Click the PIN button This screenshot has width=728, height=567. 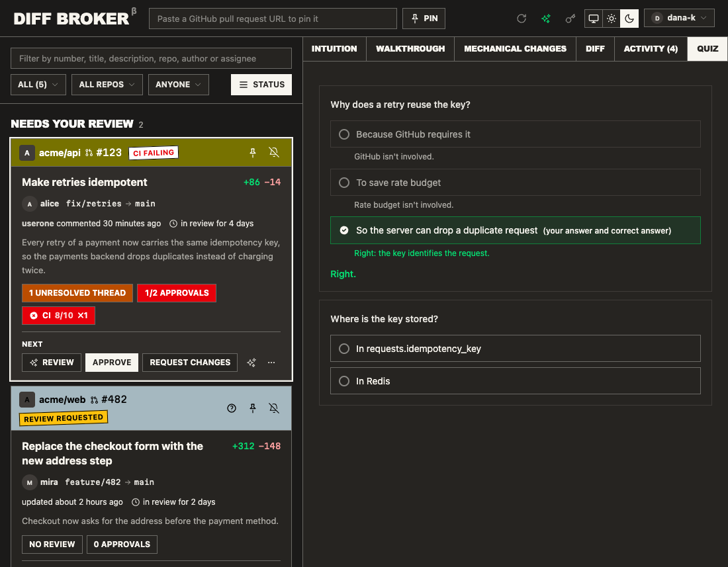[424, 19]
